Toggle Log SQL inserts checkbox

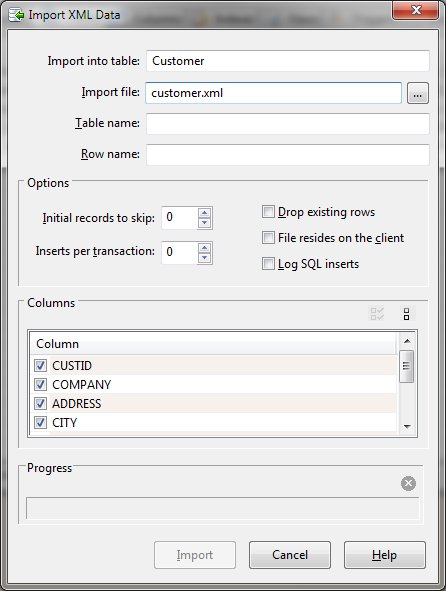coord(268,264)
